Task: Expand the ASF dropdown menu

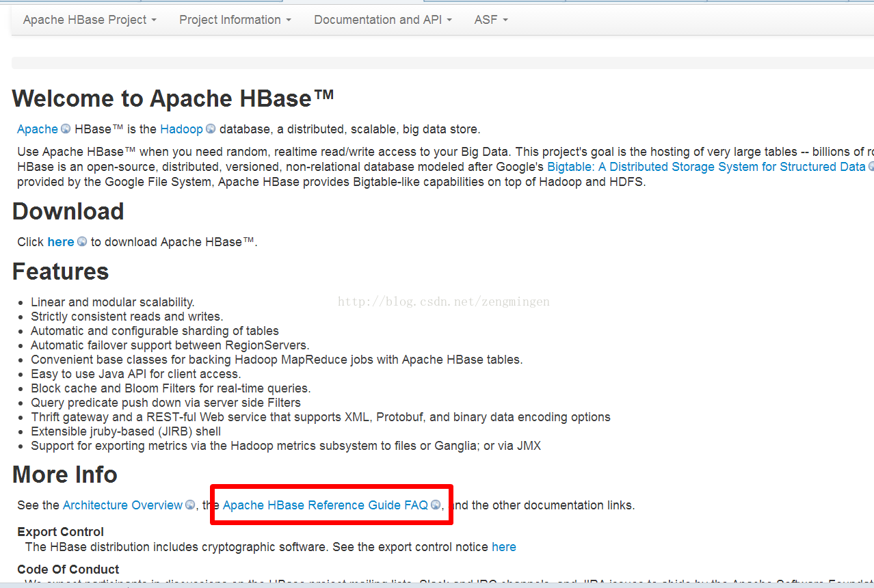Action: (x=491, y=20)
